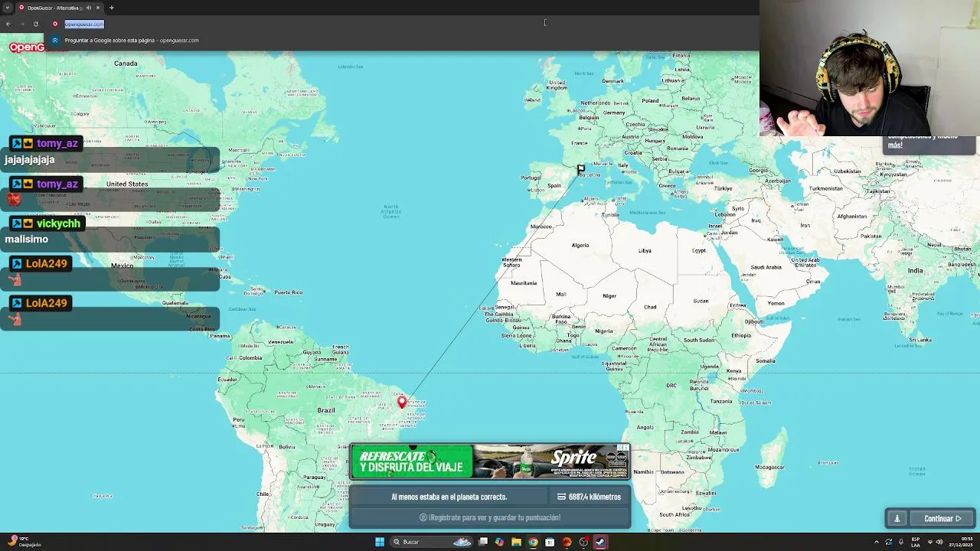Click the openguessr.com address bar
Image resolution: width=980 pixels, height=551 pixels.
point(84,24)
